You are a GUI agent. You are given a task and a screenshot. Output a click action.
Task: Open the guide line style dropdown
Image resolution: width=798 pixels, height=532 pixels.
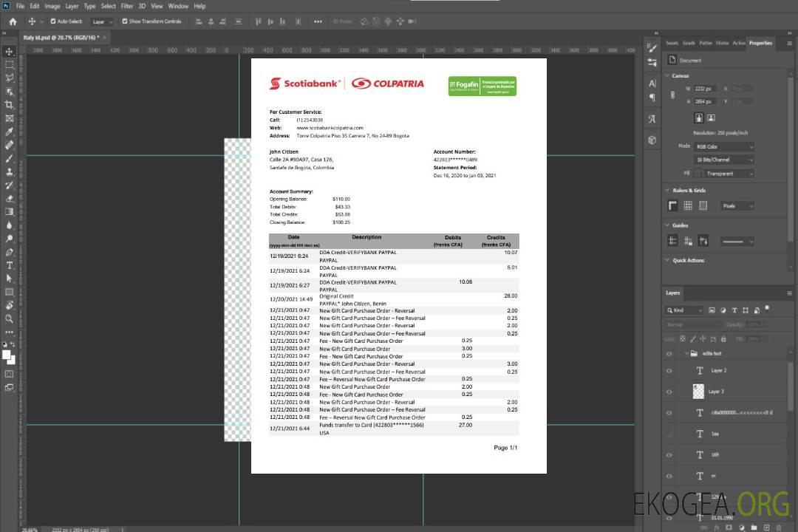tap(737, 242)
